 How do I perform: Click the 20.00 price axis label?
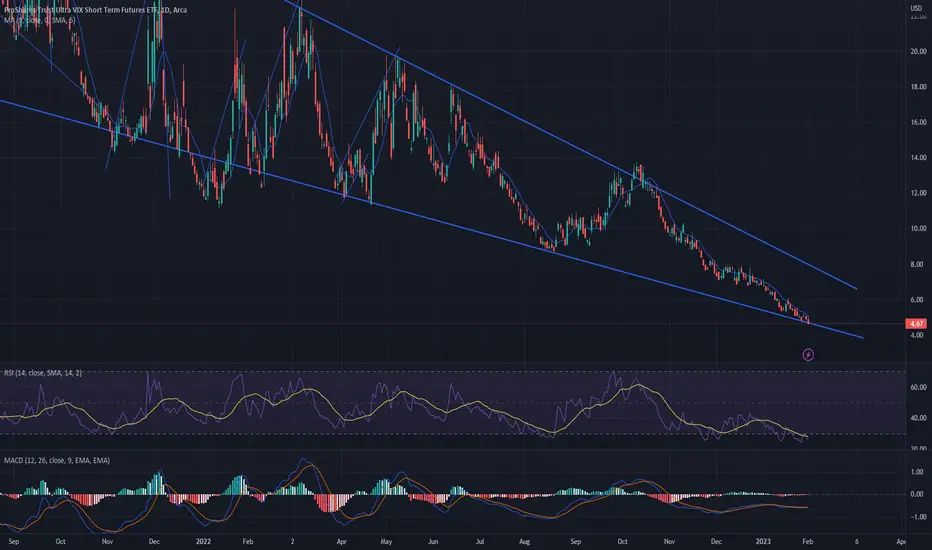918,52
